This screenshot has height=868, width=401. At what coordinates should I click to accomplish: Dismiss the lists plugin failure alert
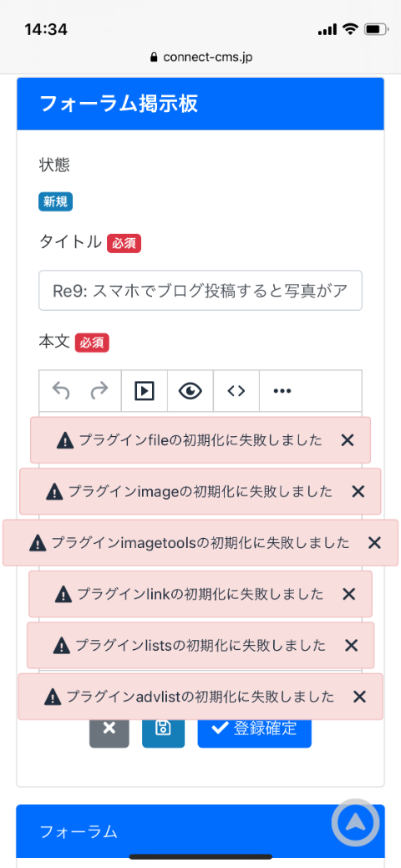click(x=351, y=645)
